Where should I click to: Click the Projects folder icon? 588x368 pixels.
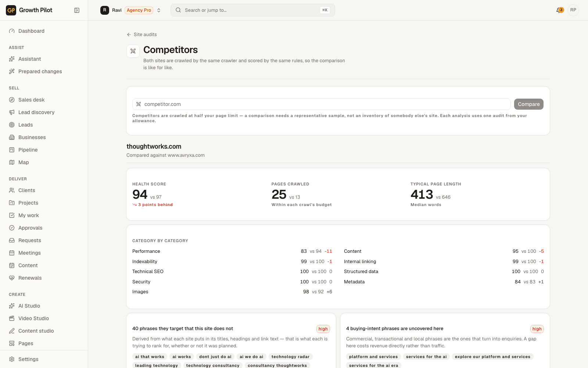coord(12,203)
